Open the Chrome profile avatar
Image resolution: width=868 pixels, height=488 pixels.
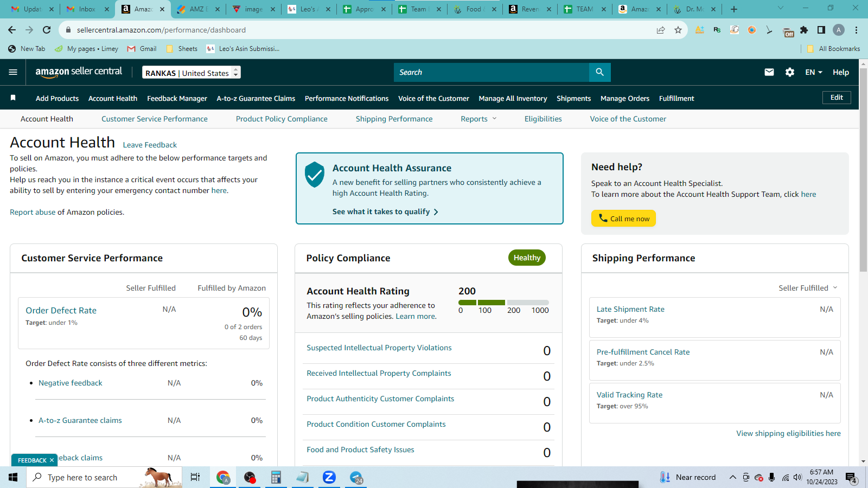839,30
